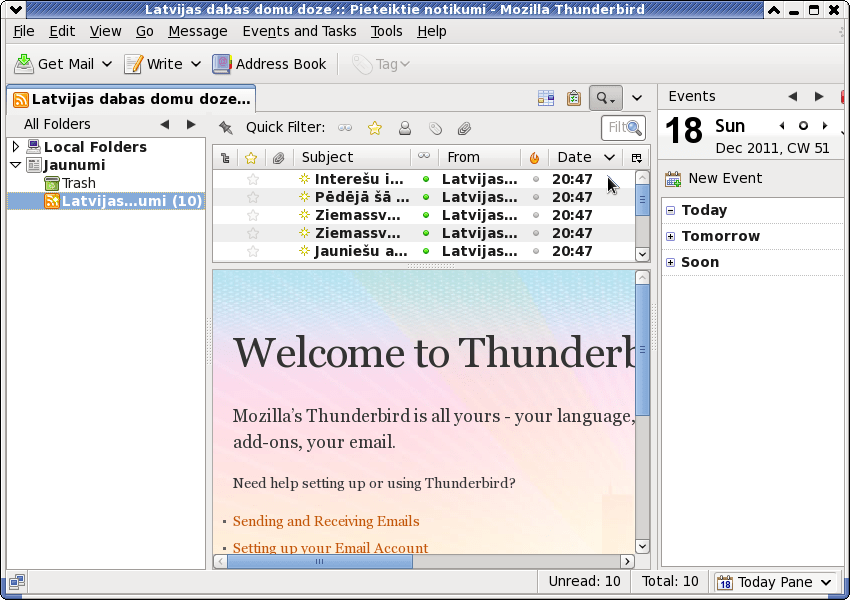Click the global search magnifier button
850x600 pixels.
coord(606,98)
